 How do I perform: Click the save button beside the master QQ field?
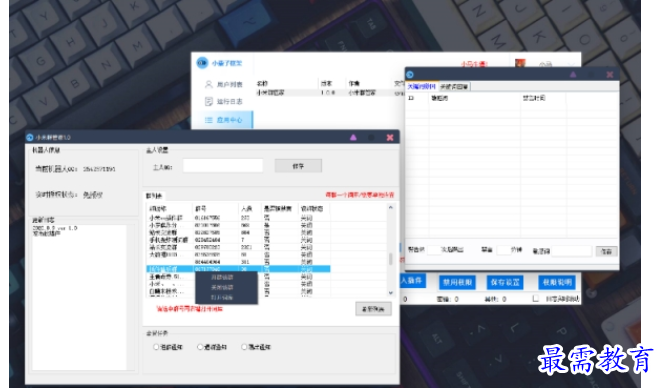click(298, 166)
